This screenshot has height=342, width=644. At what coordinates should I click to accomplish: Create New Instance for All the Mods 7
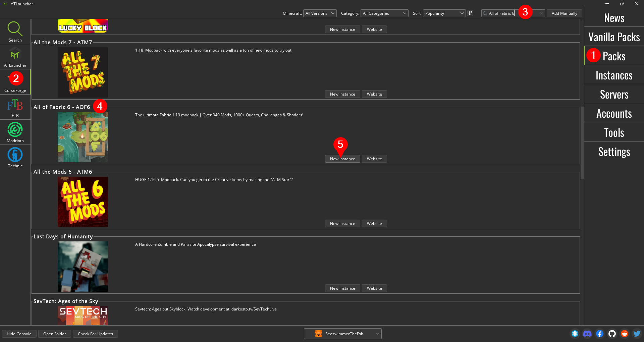coord(342,94)
